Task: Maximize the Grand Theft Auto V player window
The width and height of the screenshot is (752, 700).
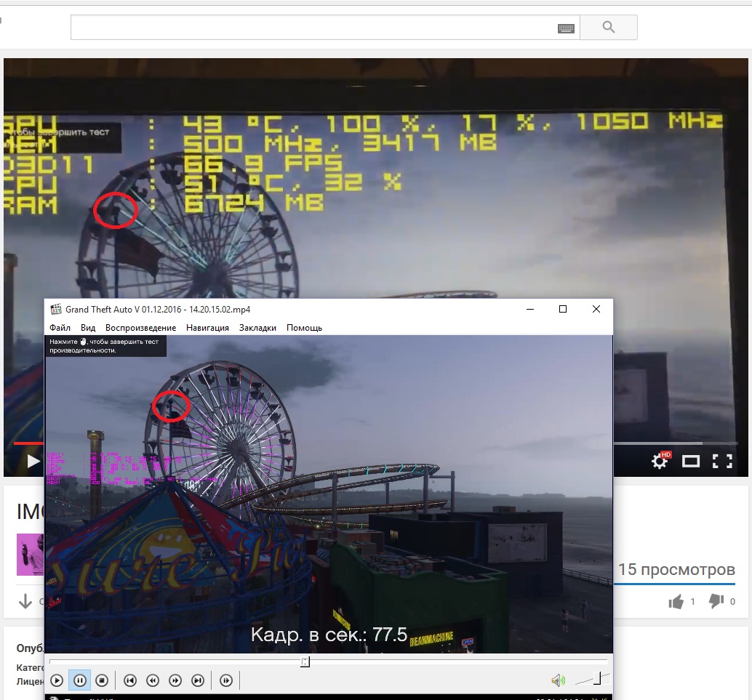Action: (563, 309)
